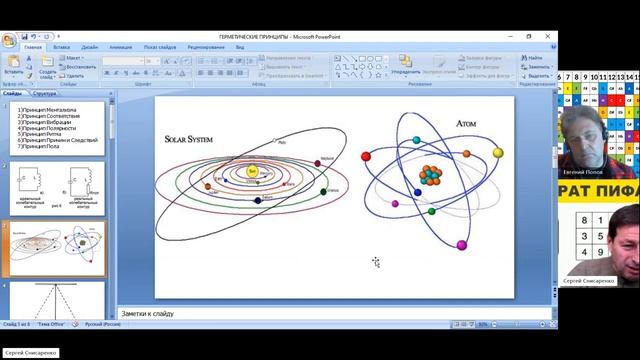Image resolution: width=640 pixels, height=360 pixels.
Task: Adjust the zoom slider in status bar
Action: [518, 324]
